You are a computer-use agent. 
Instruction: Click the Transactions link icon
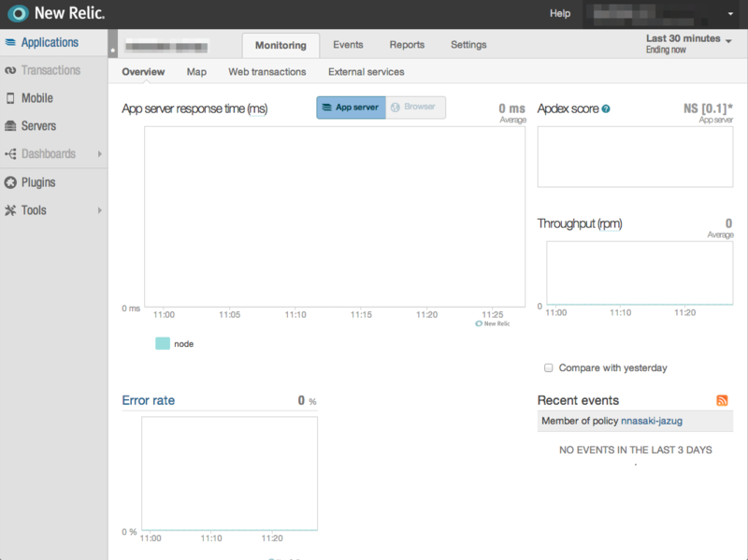pos(10,71)
